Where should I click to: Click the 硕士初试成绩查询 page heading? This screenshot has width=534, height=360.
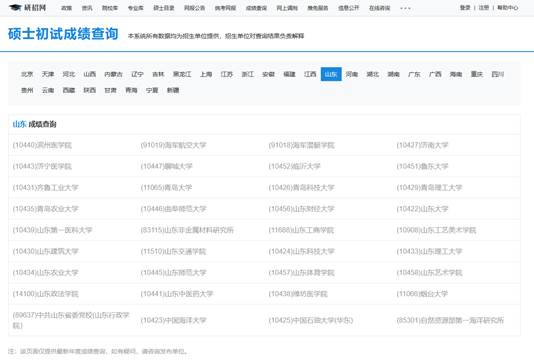pos(63,34)
